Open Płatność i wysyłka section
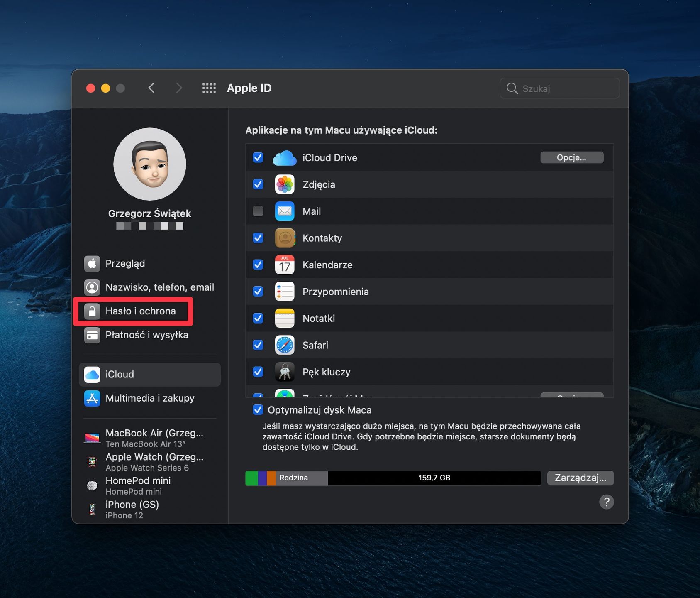This screenshot has width=700, height=598. click(149, 335)
